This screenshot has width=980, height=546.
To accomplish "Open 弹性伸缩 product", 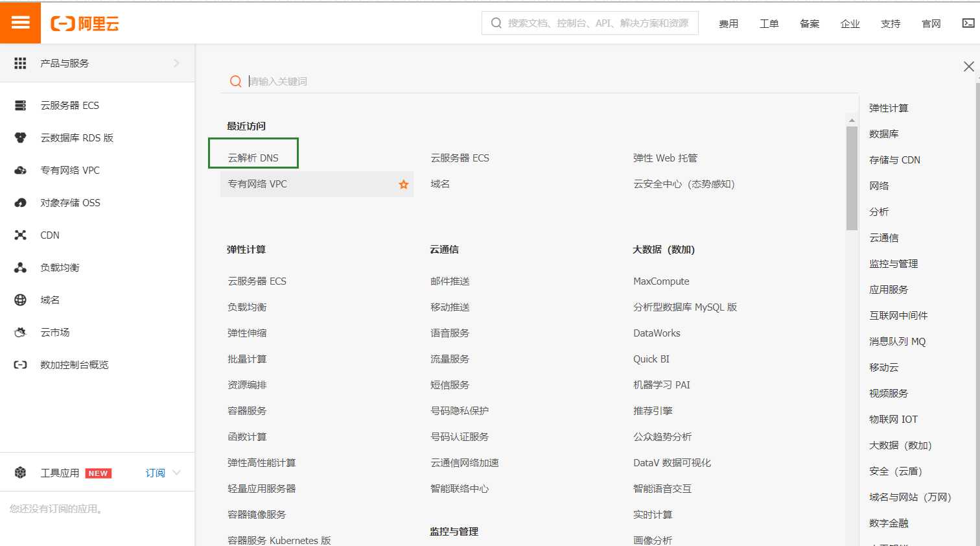I will coord(247,333).
